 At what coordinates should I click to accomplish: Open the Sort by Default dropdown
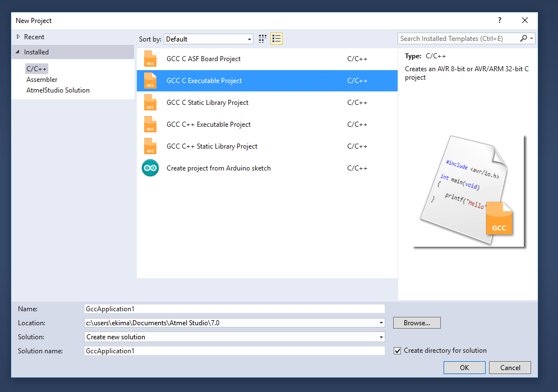tap(209, 39)
